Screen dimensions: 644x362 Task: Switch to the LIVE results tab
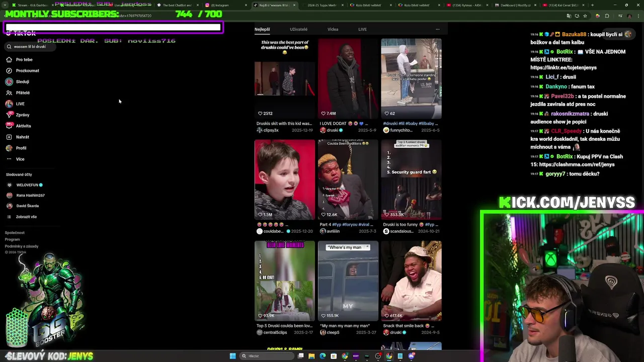[362, 29]
